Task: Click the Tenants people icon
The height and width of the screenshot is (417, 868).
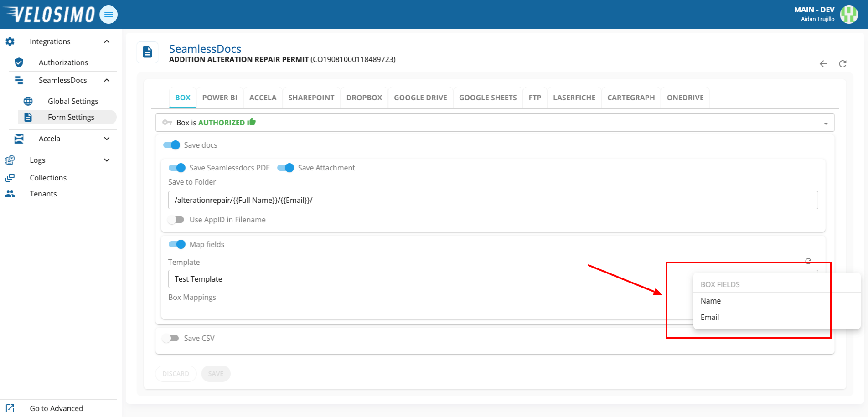Action: point(10,194)
